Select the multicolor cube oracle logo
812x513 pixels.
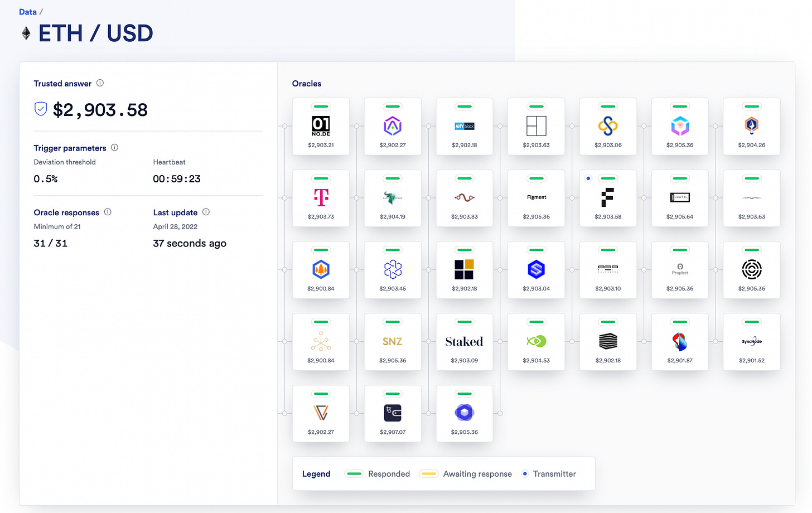680,126
